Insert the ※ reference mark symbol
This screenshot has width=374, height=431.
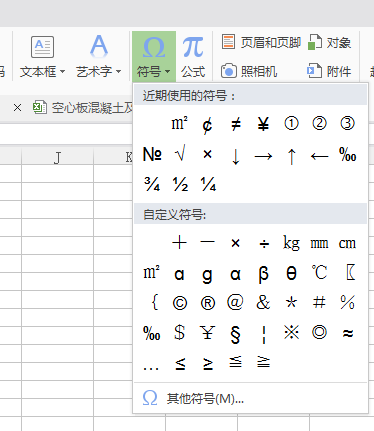[x=291, y=332]
